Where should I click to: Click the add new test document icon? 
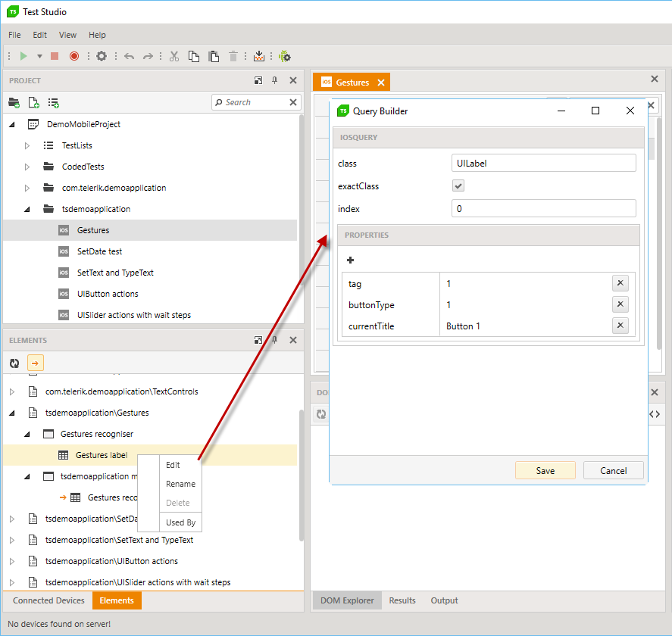pos(34,103)
